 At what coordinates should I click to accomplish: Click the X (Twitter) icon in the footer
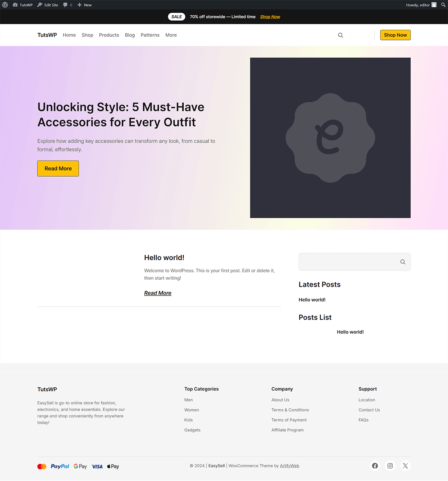tap(405, 466)
